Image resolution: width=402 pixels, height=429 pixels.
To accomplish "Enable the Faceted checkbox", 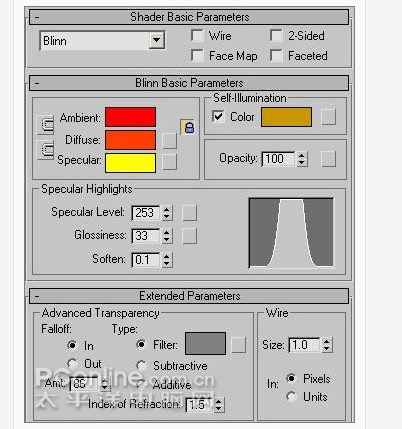I will pos(276,56).
